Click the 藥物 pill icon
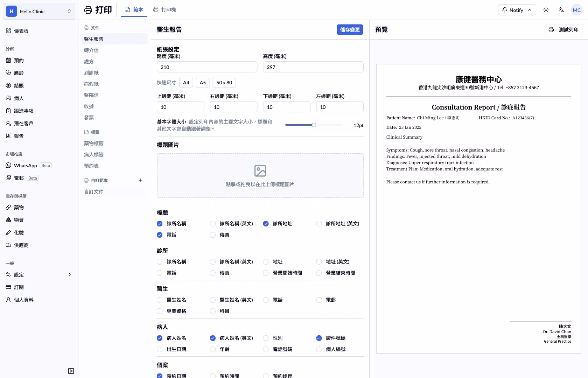The image size is (588, 378). click(8, 207)
